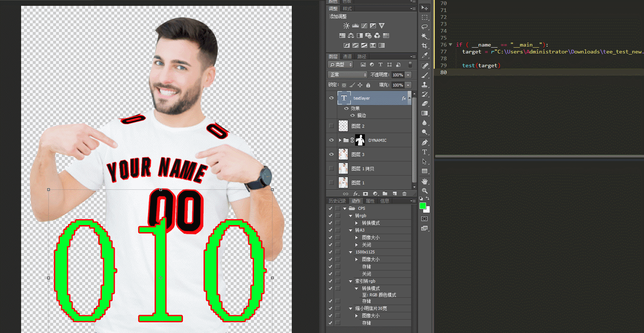Screen dimensions: 644x333
Task: Collapse the 转A3 action
Action: [351, 230]
